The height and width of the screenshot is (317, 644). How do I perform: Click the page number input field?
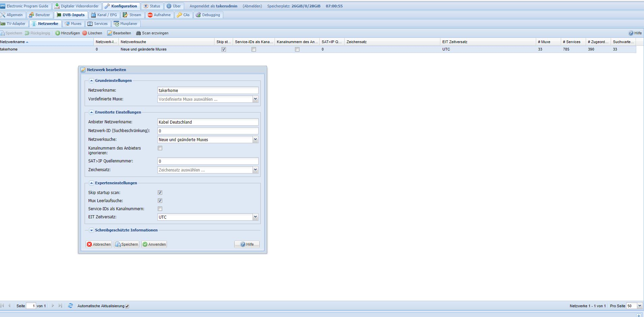pos(31,306)
